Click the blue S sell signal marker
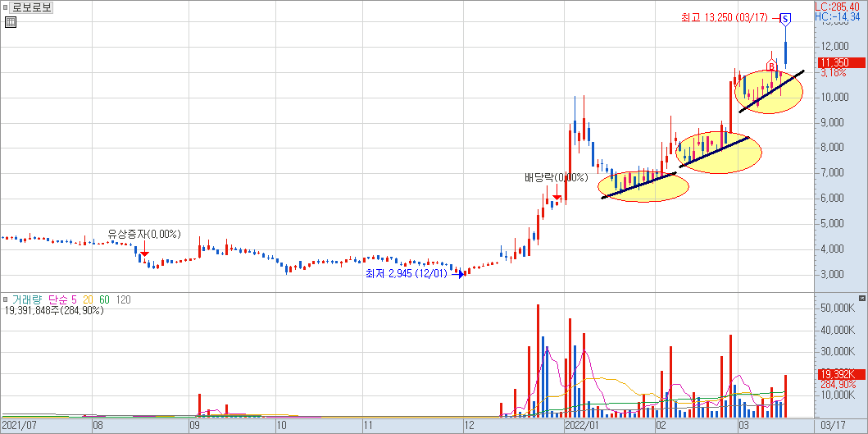Image resolution: width=868 pixels, height=434 pixels. pos(785,19)
